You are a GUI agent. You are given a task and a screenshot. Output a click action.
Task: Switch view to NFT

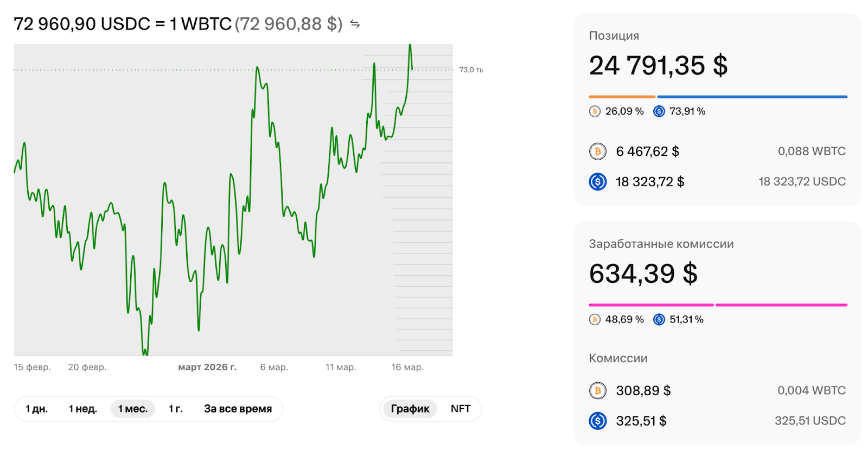pos(461,409)
